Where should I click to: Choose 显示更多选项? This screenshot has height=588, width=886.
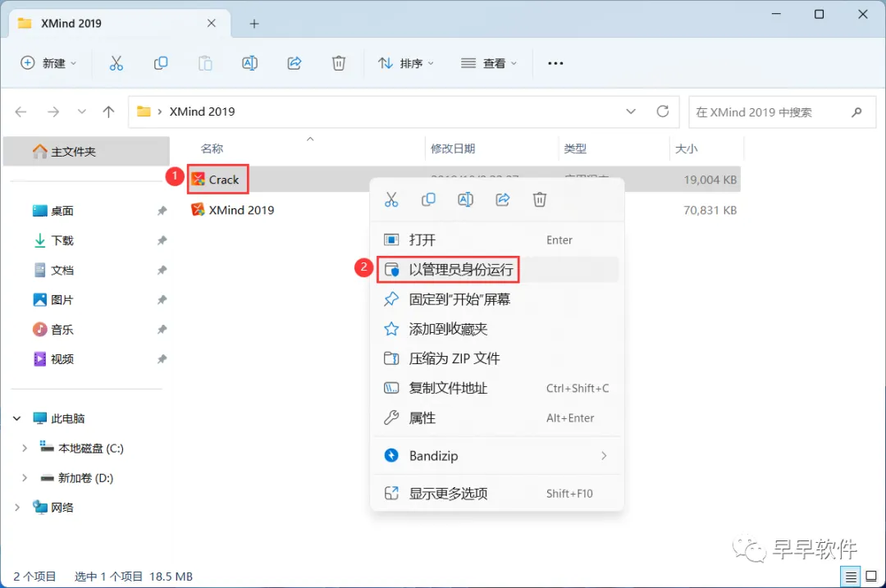[x=497, y=494]
